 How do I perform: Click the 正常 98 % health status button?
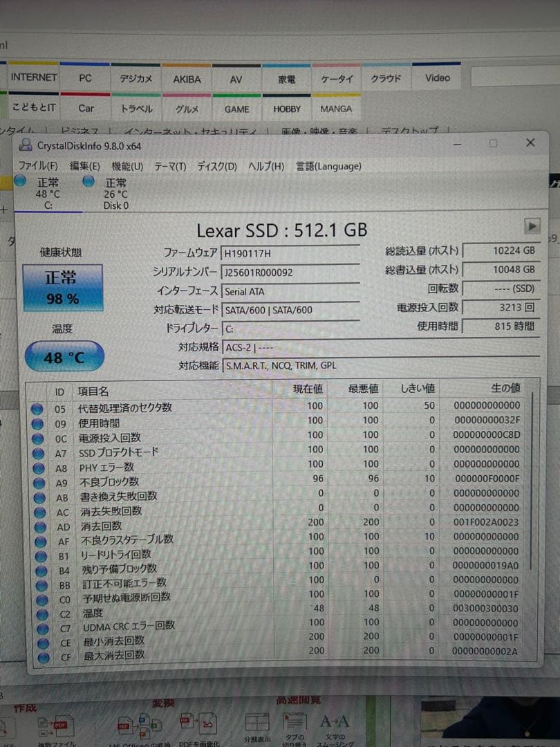point(62,288)
